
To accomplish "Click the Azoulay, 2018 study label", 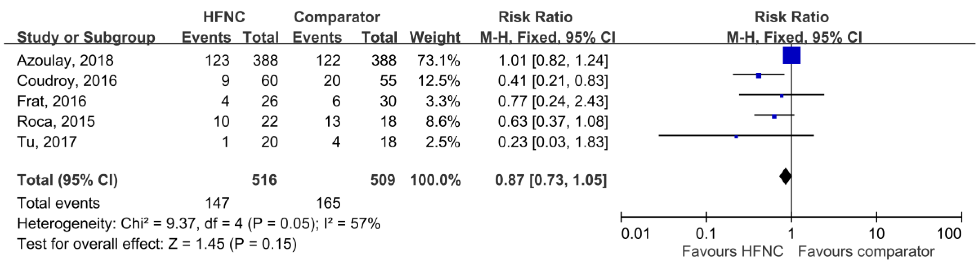I will tap(65, 60).
